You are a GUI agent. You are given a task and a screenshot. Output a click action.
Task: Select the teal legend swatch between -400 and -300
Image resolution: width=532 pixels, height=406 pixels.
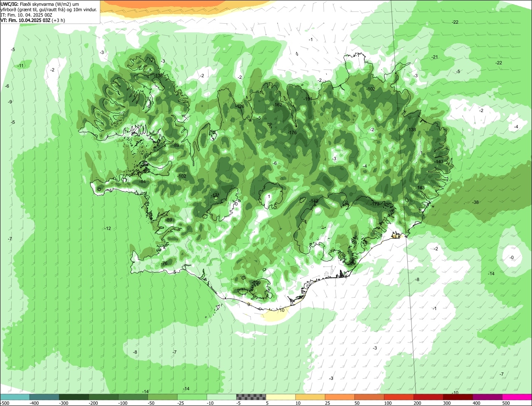44,397
